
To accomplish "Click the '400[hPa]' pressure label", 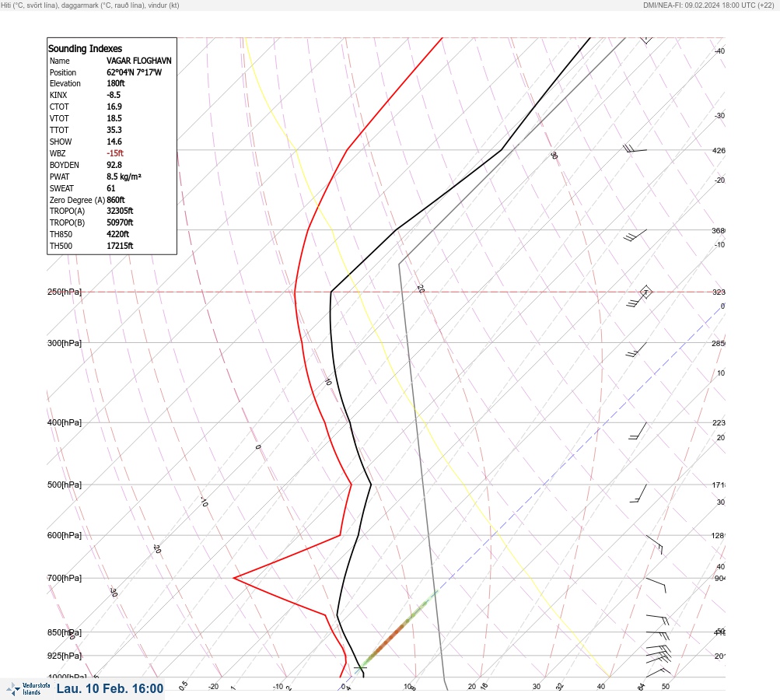I will [x=65, y=422].
